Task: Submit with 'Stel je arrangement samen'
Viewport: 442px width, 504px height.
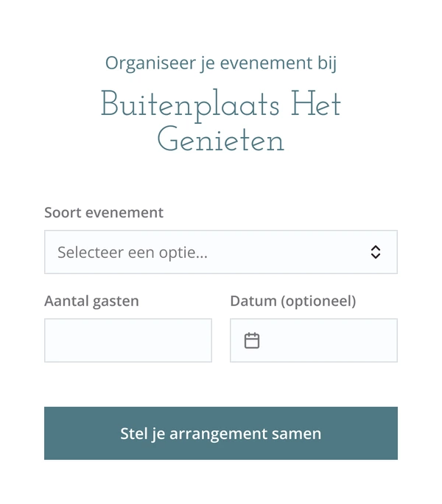Action: pos(221,433)
